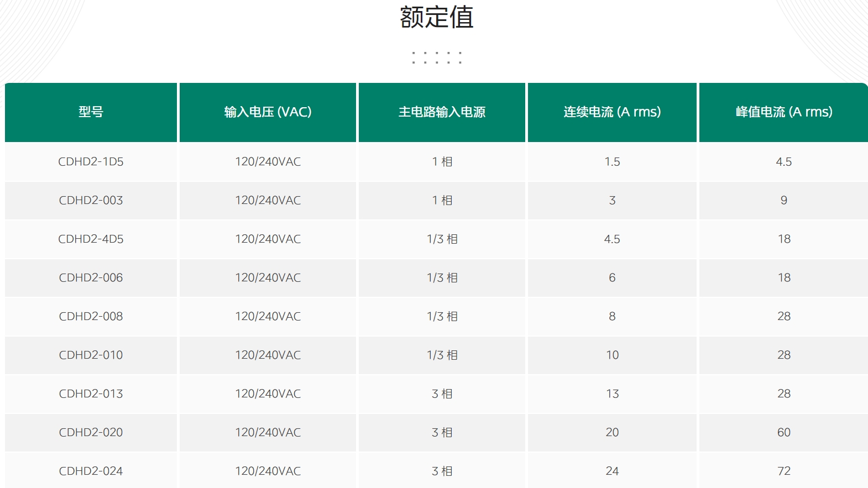Click peak current 28 for CDHD2-008
868x488 pixels.
(784, 317)
